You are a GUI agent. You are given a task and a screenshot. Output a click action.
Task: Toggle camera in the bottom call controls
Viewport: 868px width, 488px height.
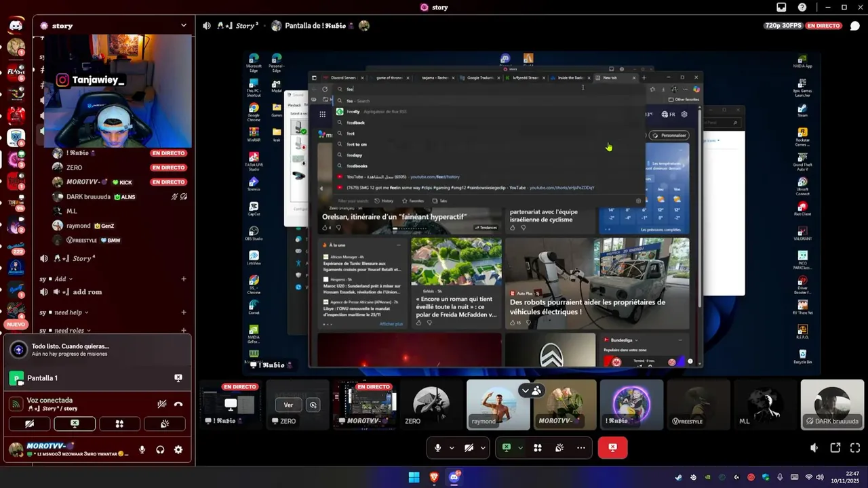[x=469, y=448]
